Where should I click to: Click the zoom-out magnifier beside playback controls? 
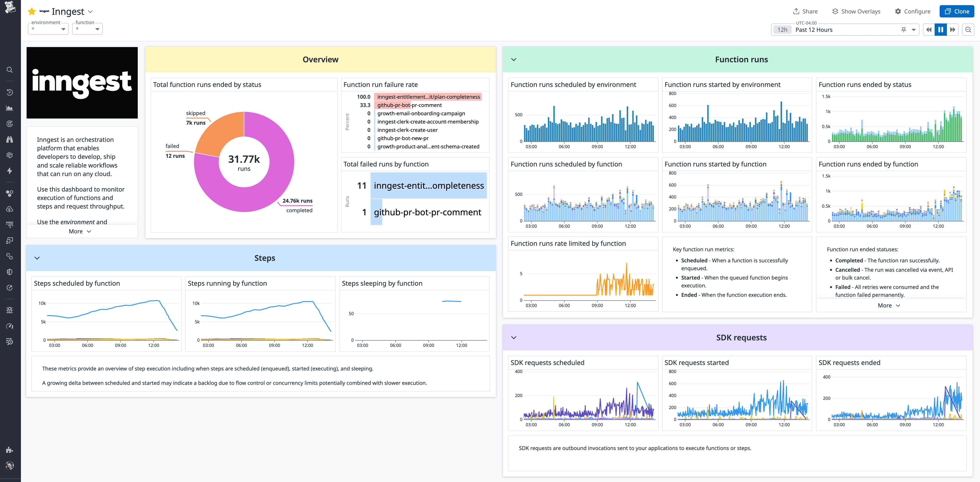[x=968, y=29]
